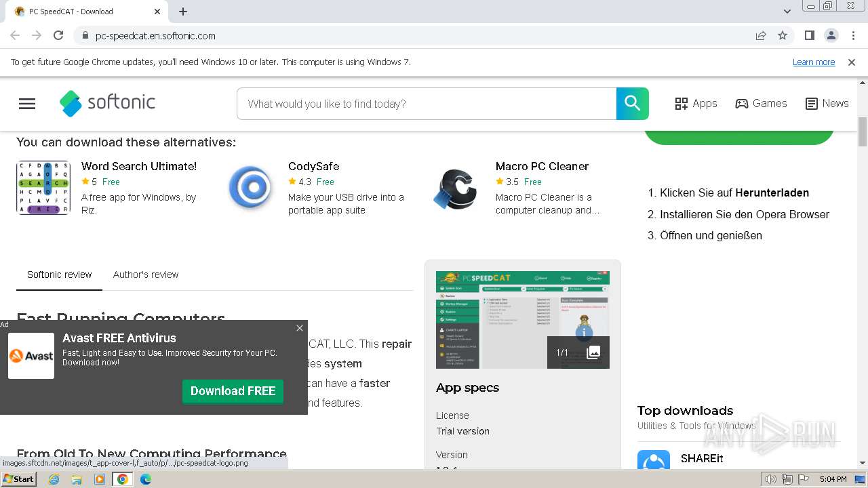Open the Apps section
This screenshot has width=868, height=488.
click(696, 104)
